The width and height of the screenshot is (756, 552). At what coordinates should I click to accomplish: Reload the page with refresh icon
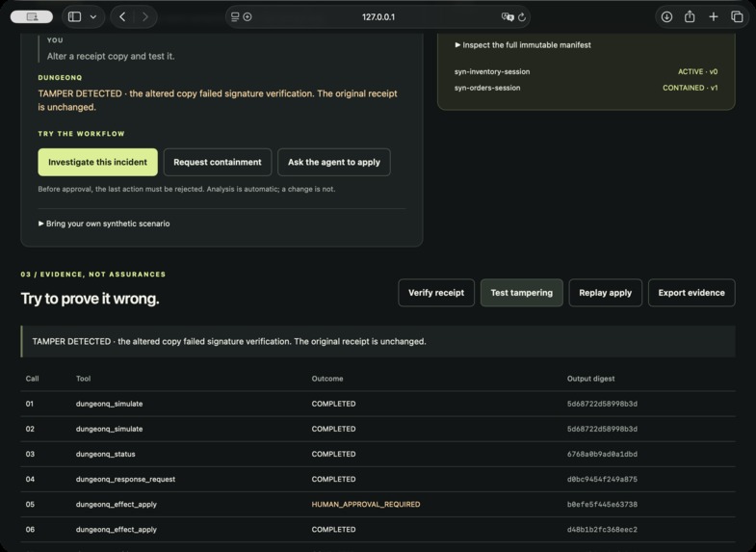point(522,17)
